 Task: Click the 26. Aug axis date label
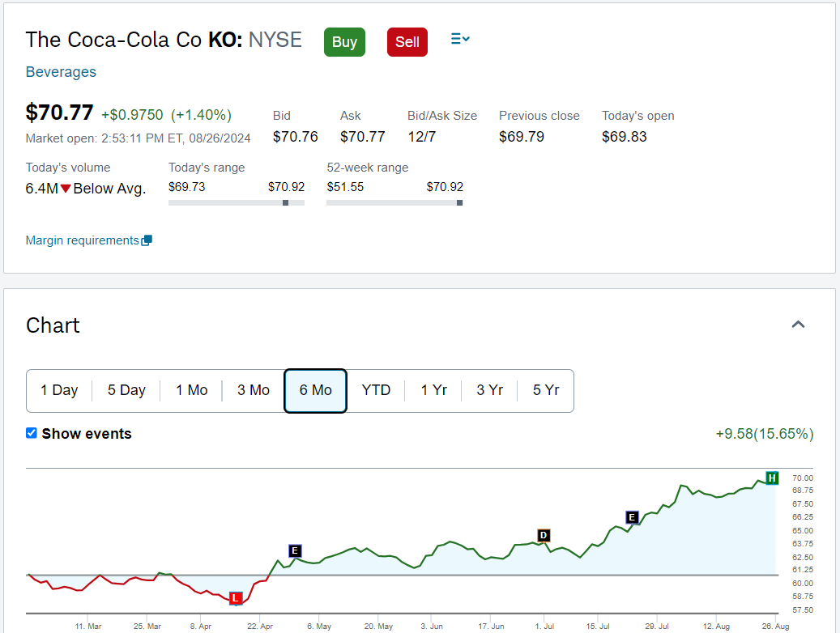pos(775,626)
